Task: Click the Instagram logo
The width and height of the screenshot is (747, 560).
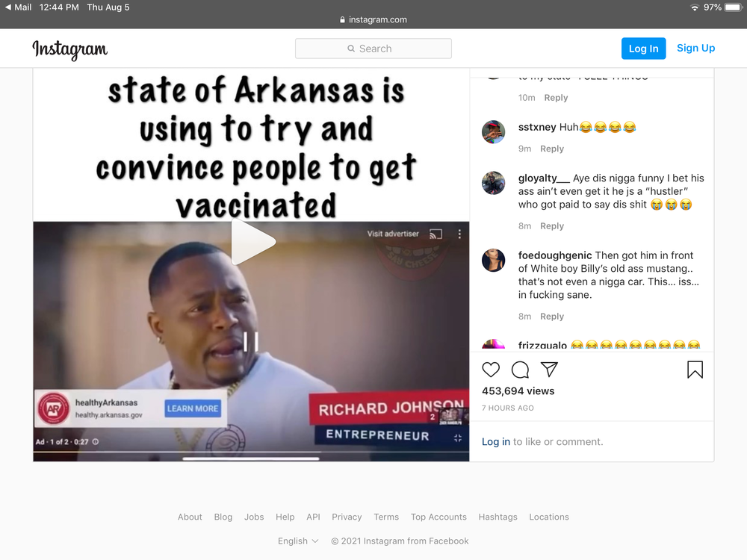Action: point(70,49)
